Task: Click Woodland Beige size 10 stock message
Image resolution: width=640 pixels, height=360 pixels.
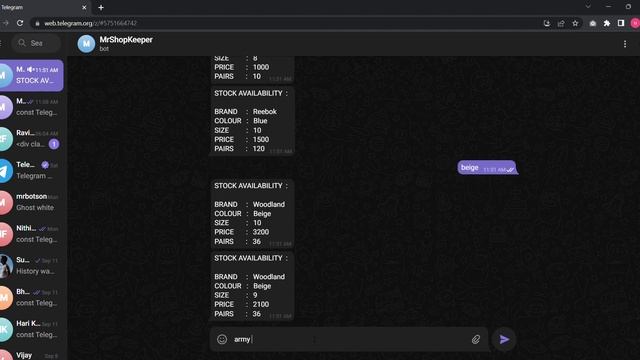Action: tap(252, 213)
